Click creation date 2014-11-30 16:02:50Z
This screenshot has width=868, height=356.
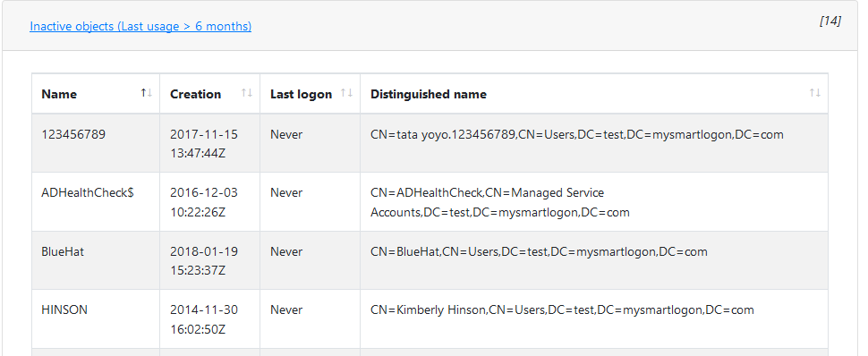(204, 320)
